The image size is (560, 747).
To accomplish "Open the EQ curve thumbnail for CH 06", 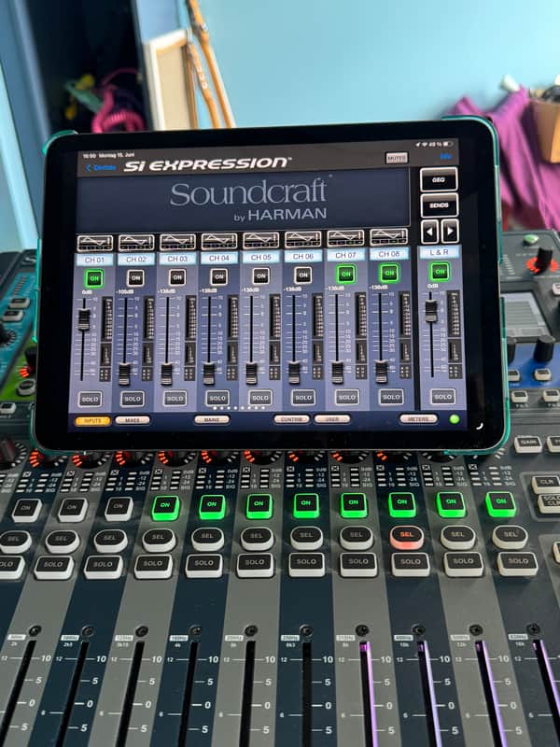I will (303, 240).
